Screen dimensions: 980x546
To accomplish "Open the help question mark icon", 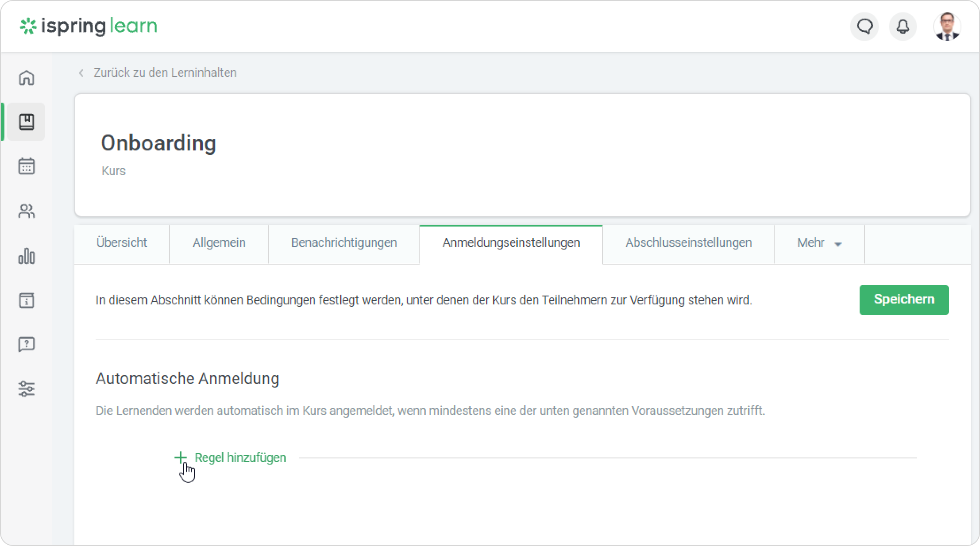I will (x=27, y=344).
